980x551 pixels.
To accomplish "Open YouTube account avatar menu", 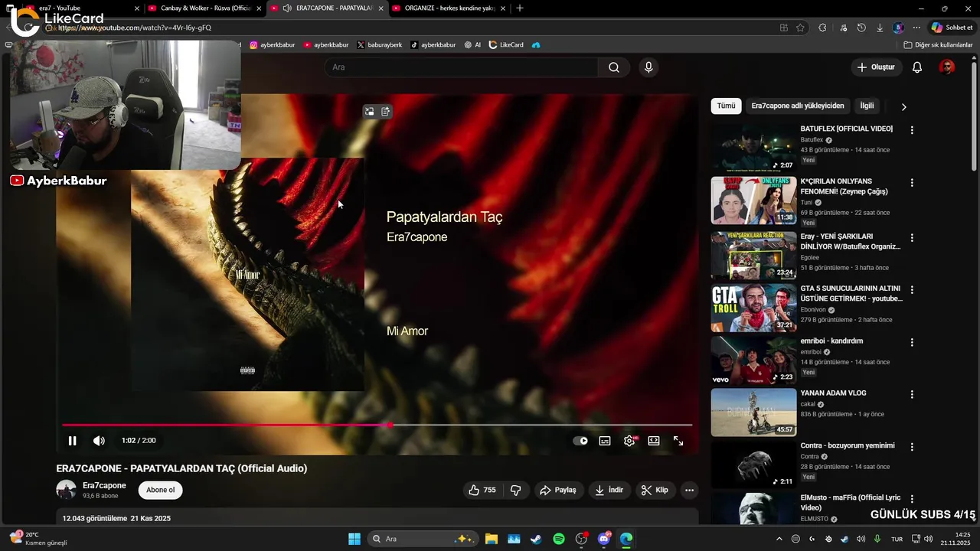I will click(x=947, y=67).
